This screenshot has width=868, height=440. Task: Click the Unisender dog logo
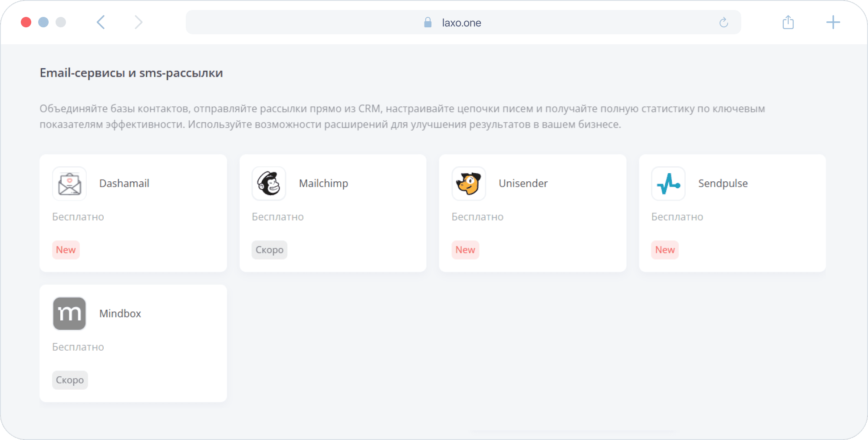469,184
